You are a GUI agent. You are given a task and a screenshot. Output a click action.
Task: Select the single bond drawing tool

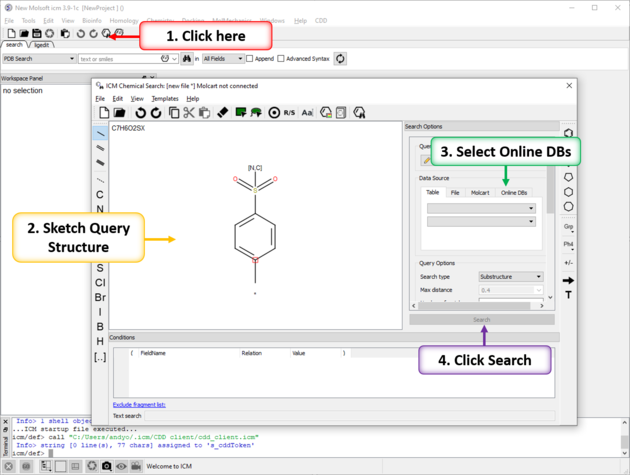(x=100, y=133)
